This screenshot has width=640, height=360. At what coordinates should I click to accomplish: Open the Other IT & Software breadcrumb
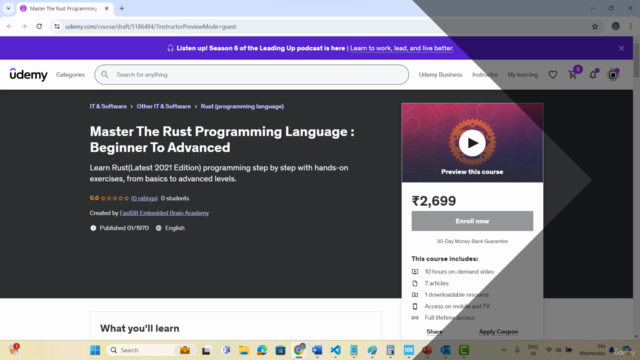click(x=164, y=107)
